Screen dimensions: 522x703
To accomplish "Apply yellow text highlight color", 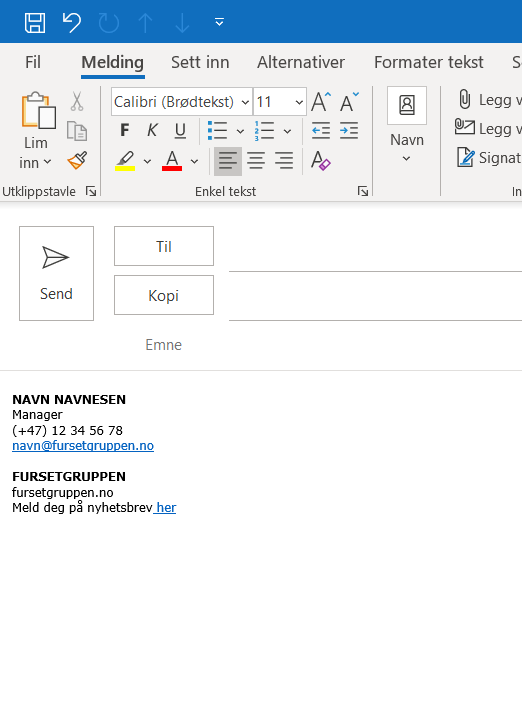I will [x=125, y=161].
